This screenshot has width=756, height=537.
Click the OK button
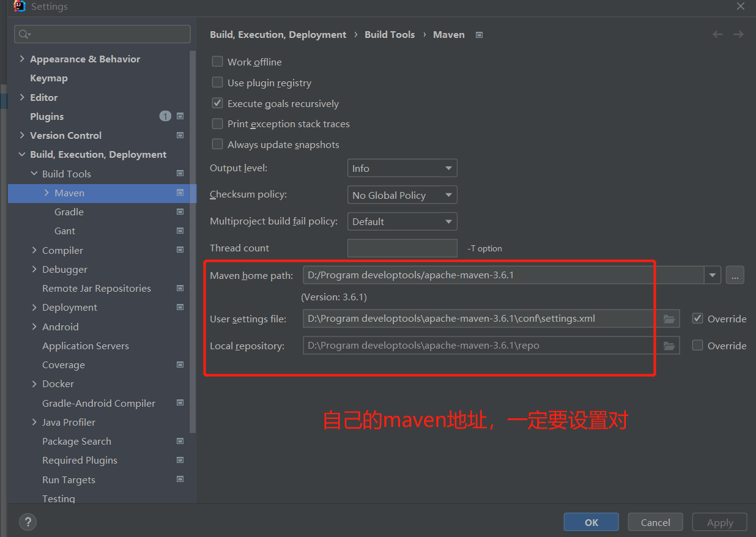point(591,522)
